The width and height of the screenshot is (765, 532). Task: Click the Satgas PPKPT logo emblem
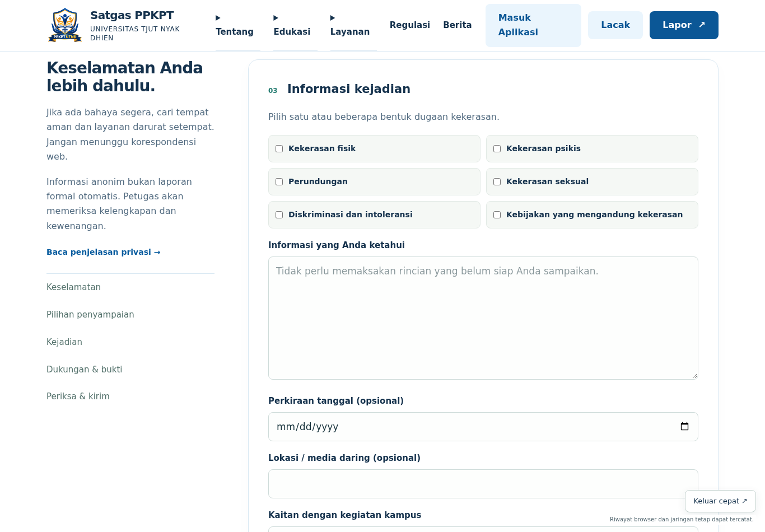[65, 25]
